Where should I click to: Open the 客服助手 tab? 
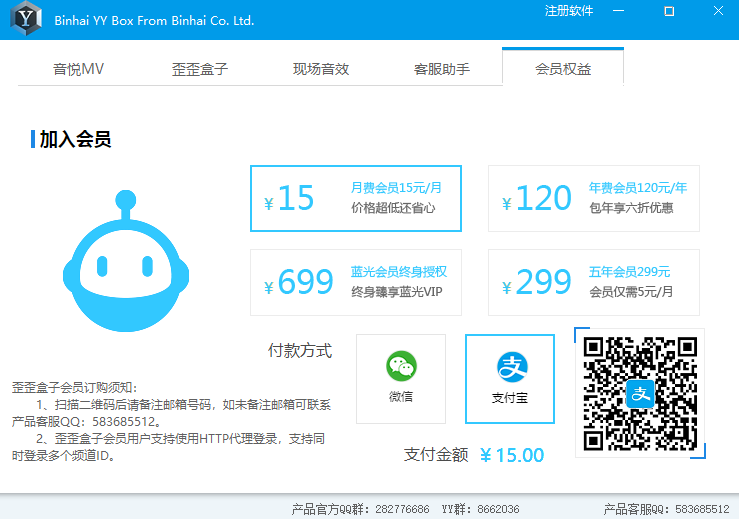click(x=442, y=69)
